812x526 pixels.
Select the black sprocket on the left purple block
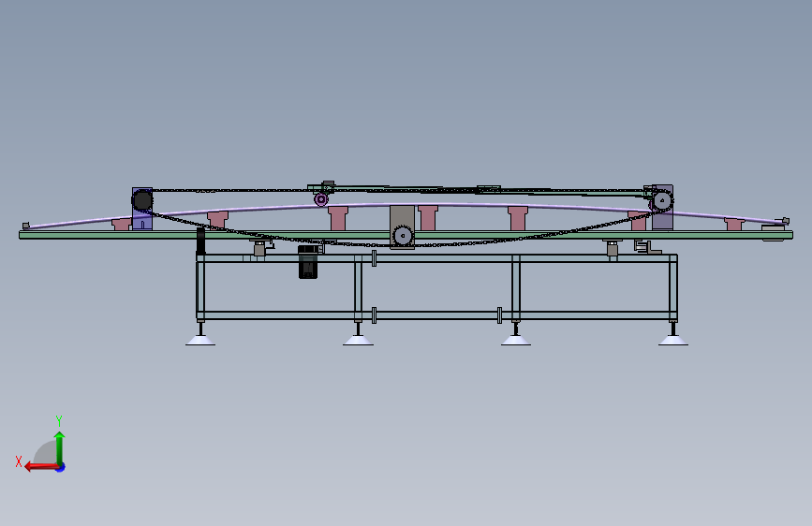142,200
